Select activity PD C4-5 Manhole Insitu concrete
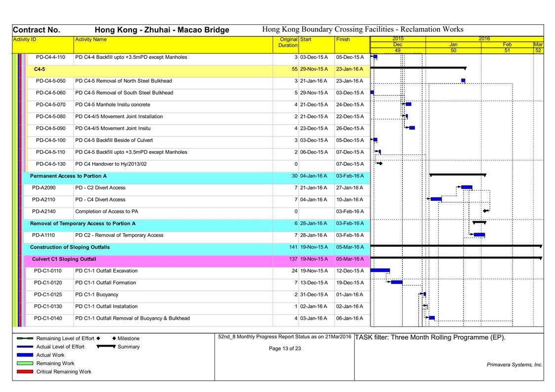This screenshot has height=392, width=555. (x=113, y=105)
